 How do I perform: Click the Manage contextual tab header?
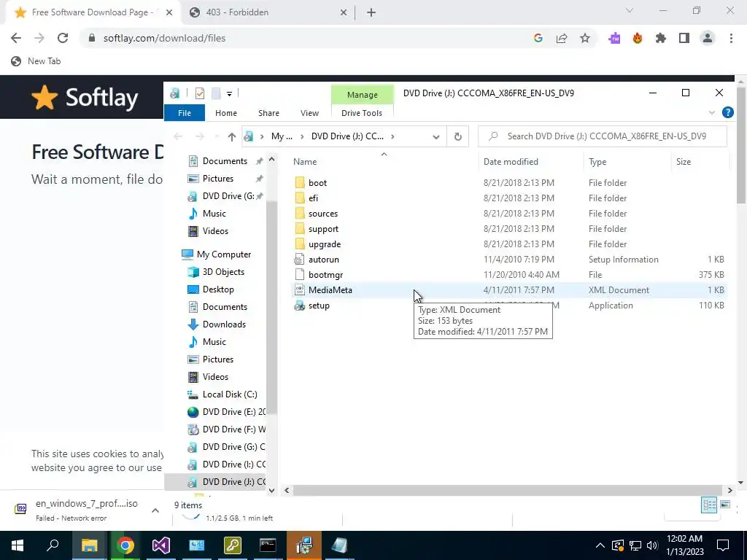[362, 95]
